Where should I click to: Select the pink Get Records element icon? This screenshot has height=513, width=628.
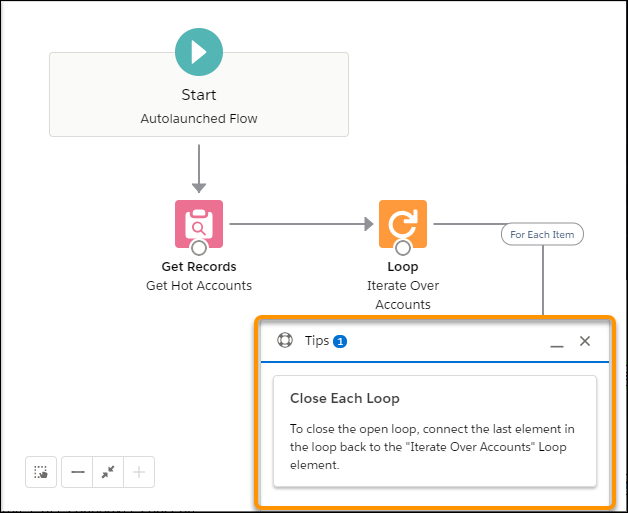[x=199, y=223]
